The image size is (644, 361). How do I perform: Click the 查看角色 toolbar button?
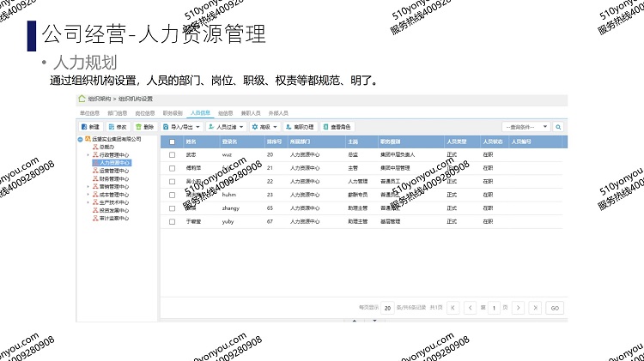pyautogui.click(x=337, y=126)
